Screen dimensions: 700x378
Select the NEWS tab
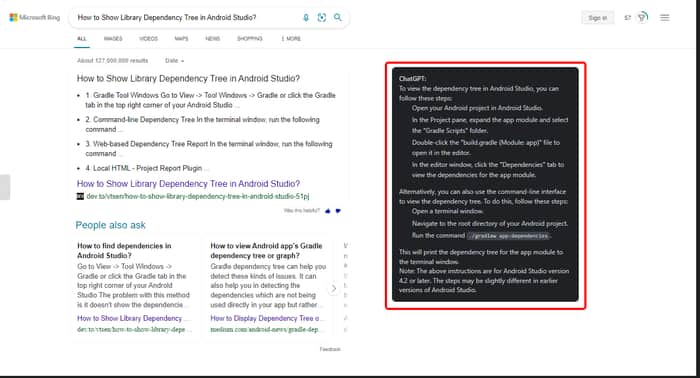click(212, 39)
